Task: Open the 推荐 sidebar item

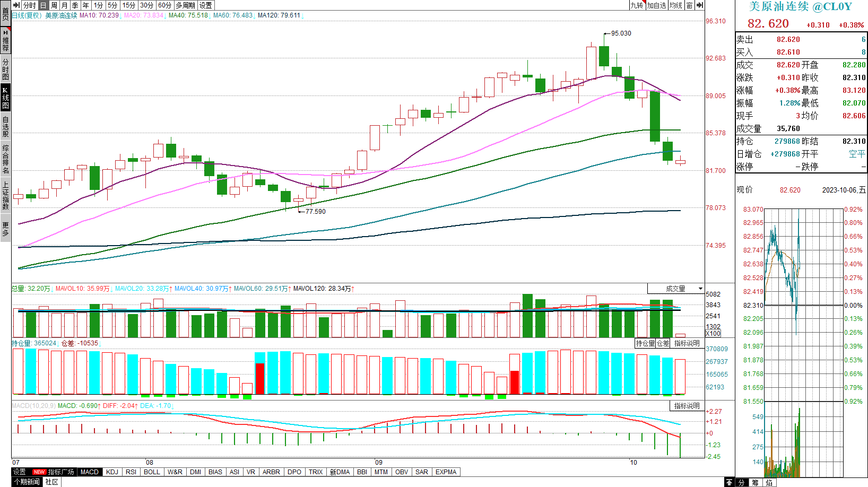Action: (x=5, y=41)
